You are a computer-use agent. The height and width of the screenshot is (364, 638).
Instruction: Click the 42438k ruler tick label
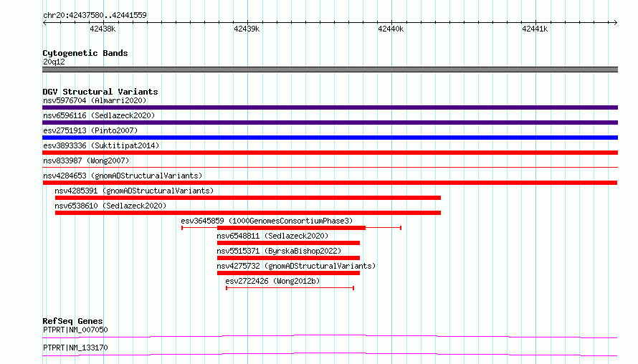coord(103,29)
